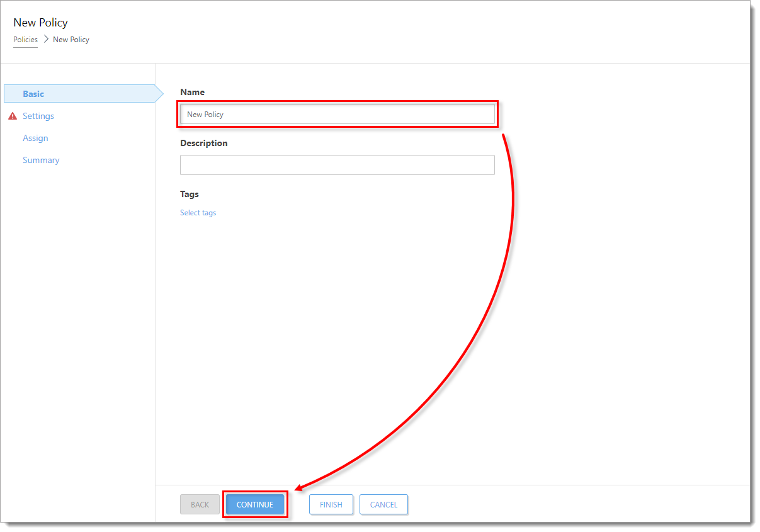Click the Tags section label
The image size is (760, 532).
[189, 194]
